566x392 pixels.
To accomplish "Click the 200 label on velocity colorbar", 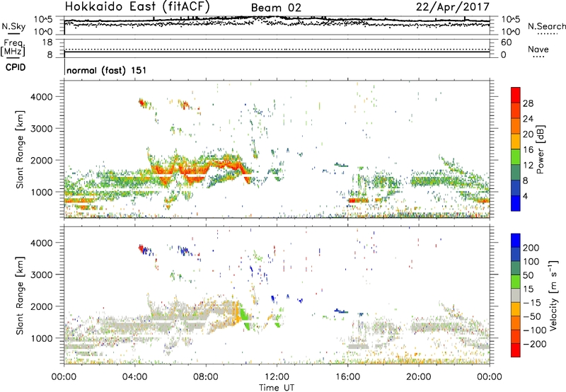I will point(531,248).
